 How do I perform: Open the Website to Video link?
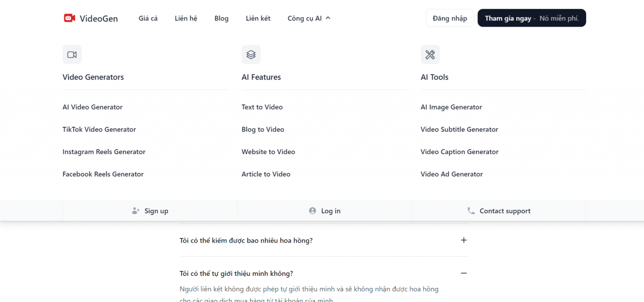(x=268, y=152)
